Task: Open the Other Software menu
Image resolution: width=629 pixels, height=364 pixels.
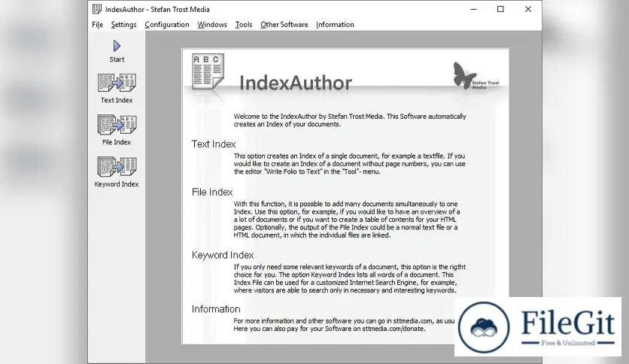Action: pyautogui.click(x=284, y=25)
